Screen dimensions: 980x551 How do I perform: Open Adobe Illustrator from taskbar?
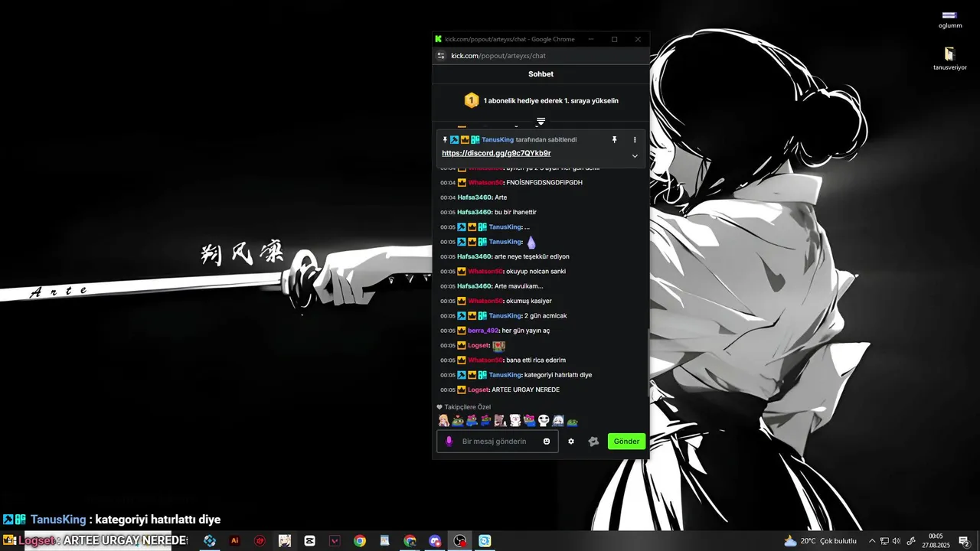coord(235,541)
